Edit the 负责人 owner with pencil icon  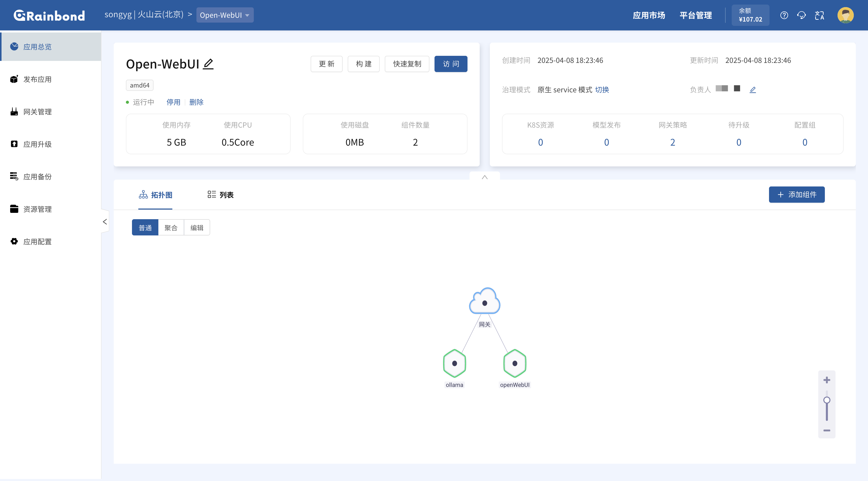click(x=753, y=90)
